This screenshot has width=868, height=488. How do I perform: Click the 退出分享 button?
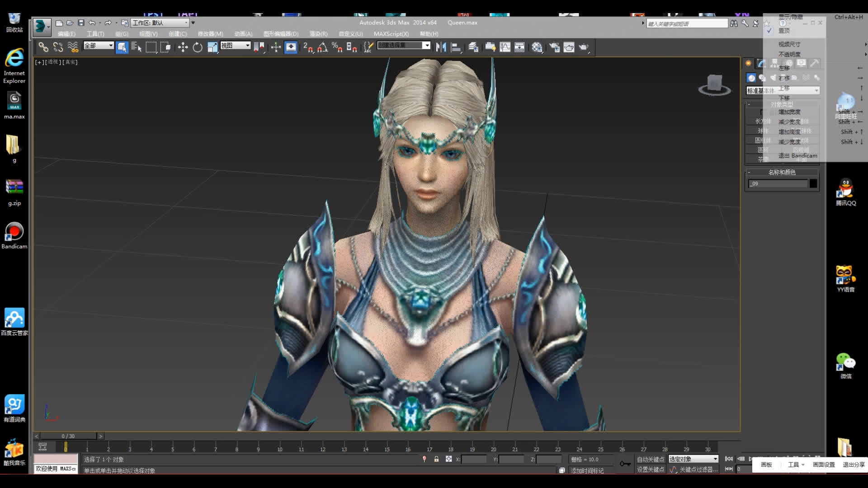click(x=854, y=465)
